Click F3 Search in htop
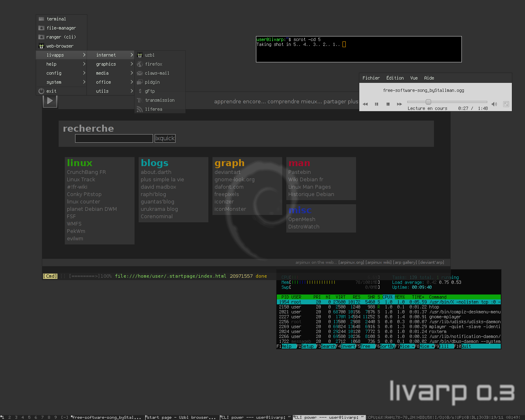This screenshot has height=420, width=525. pos(326,346)
